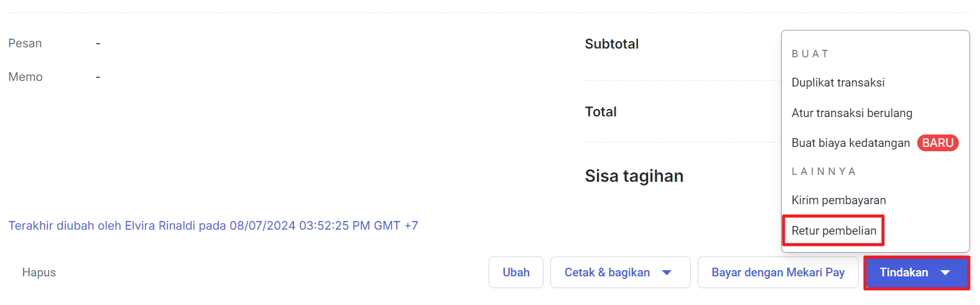Screen dimensions: 980x305
Task: Expand the Cetak & bagikan dropdown
Action: click(x=619, y=273)
